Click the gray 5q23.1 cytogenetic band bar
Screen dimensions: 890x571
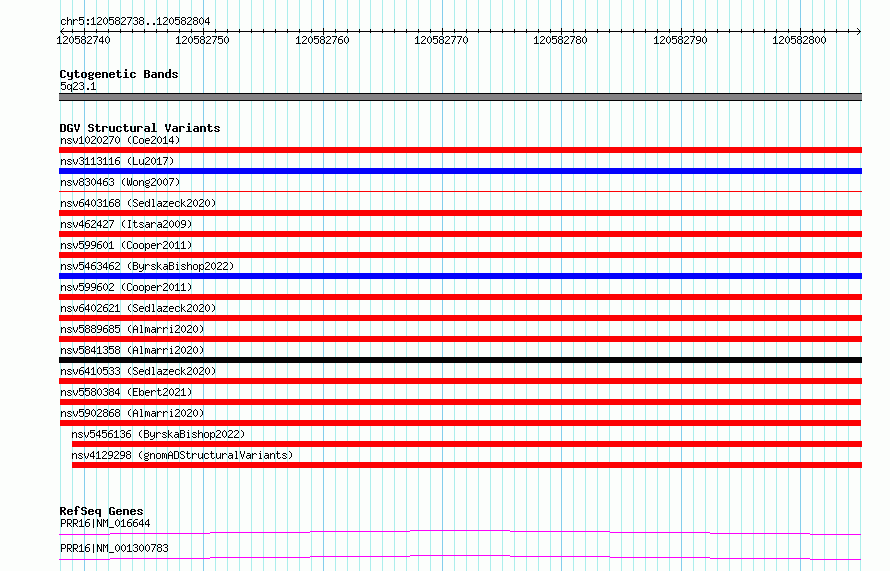[x=460, y=97]
